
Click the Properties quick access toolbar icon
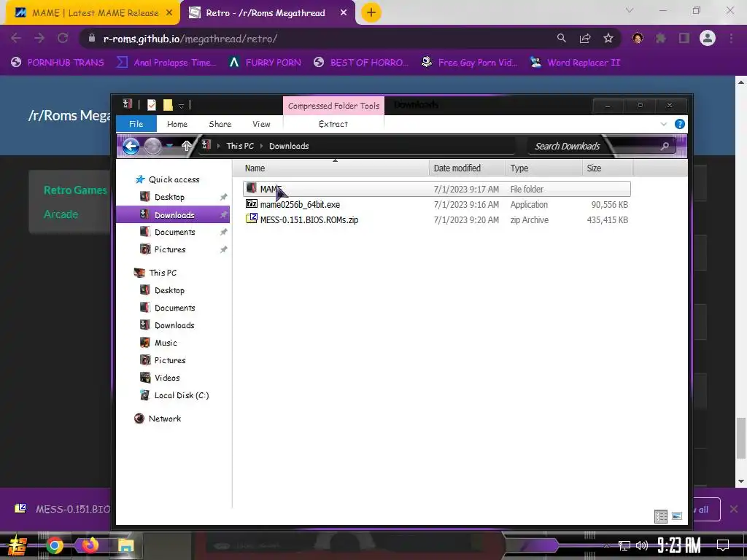pyautogui.click(x=152, y=105)
